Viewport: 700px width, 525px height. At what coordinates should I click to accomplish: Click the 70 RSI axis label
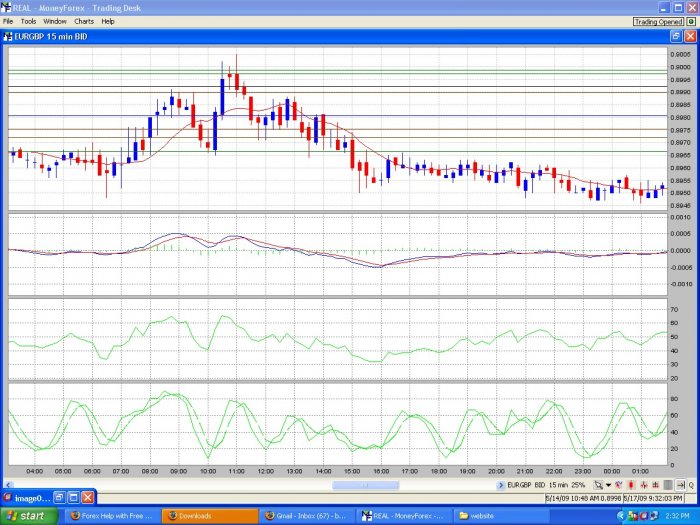[x=674, y=309]
